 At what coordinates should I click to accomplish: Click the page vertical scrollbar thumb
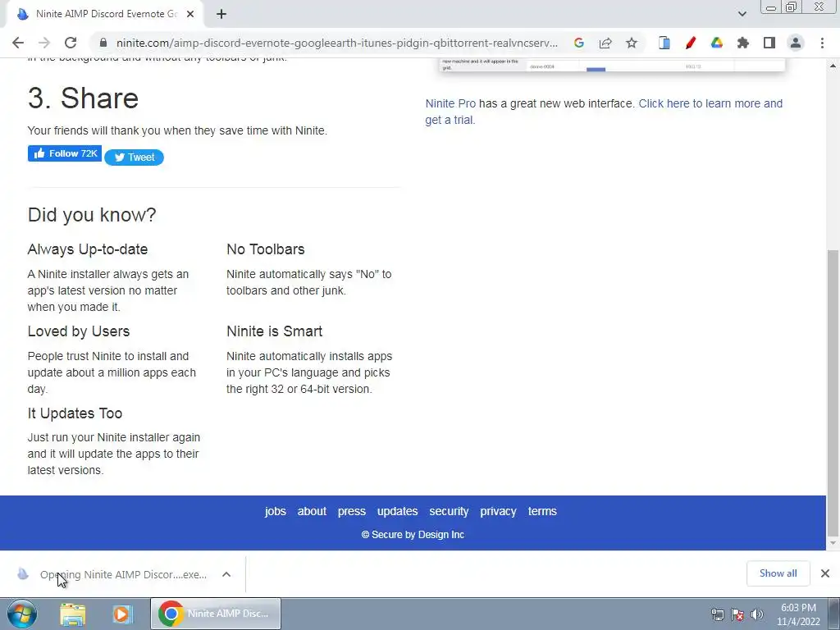click(833, 391)
